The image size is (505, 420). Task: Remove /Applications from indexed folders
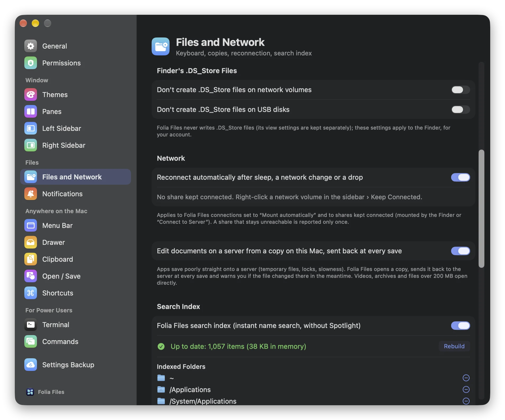(x=466, y=390)
